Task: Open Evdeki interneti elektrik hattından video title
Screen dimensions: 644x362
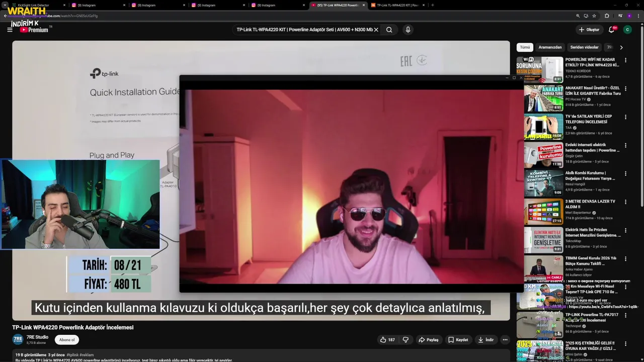Action: pos(593,147)
